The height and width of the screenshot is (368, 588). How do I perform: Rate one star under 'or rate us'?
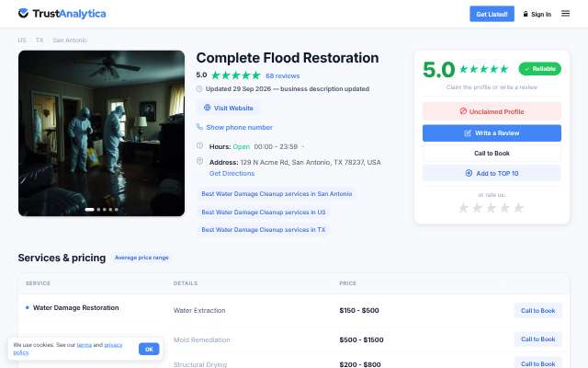pyautogui.click(x=463, y=208)
